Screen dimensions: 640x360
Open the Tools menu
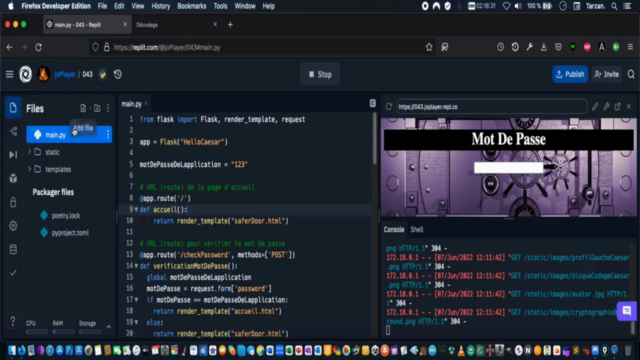(220, 6)
